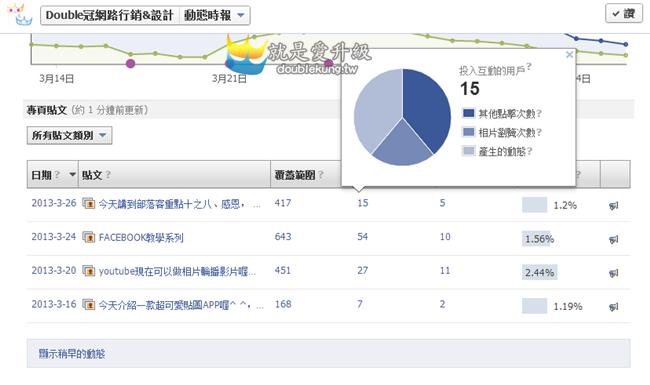Screen dimensions: 650x385
Task: Promote the 2013-3-20 post megaphone icon
Action: click(x=614, y=273)
